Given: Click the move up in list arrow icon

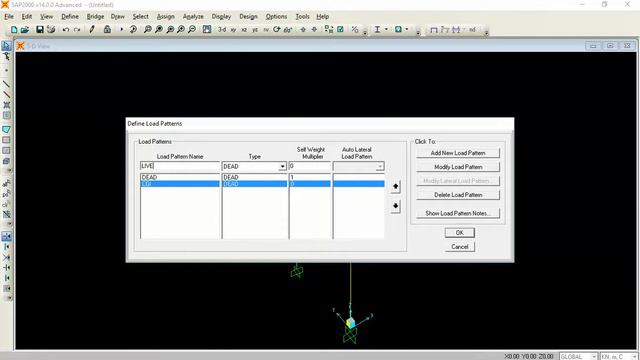Looking at the screenshot, I should pos(303,29).
